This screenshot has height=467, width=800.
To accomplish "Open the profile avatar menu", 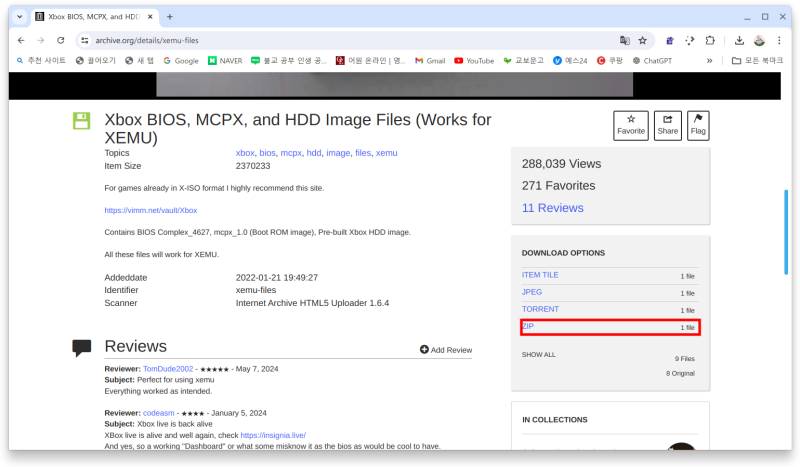I will pyautogui.click(x=759, y=40).
